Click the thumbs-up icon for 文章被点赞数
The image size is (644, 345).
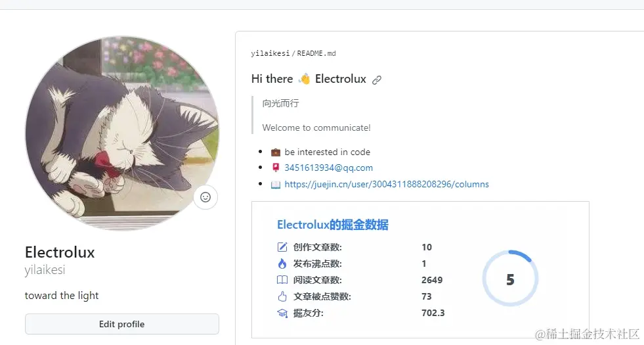click(282, 296)
